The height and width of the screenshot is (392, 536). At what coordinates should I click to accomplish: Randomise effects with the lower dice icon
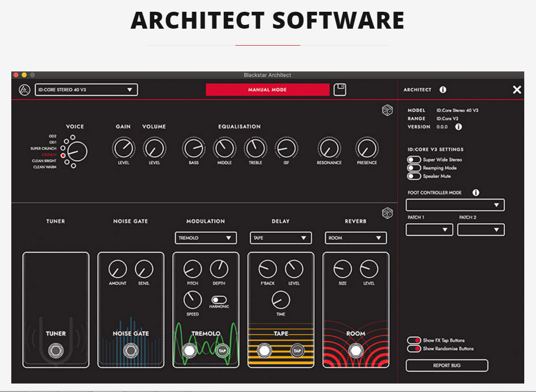(x=387, y=213)
